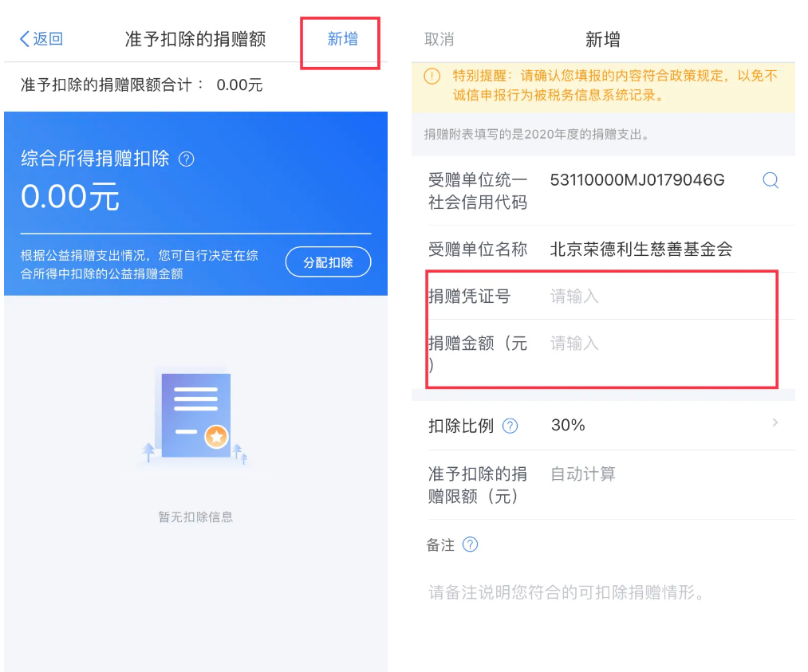The width and height of the screenshot is (808, 672).
Task: Tap search icon next to credit code
Action: [x=771, y=180]
